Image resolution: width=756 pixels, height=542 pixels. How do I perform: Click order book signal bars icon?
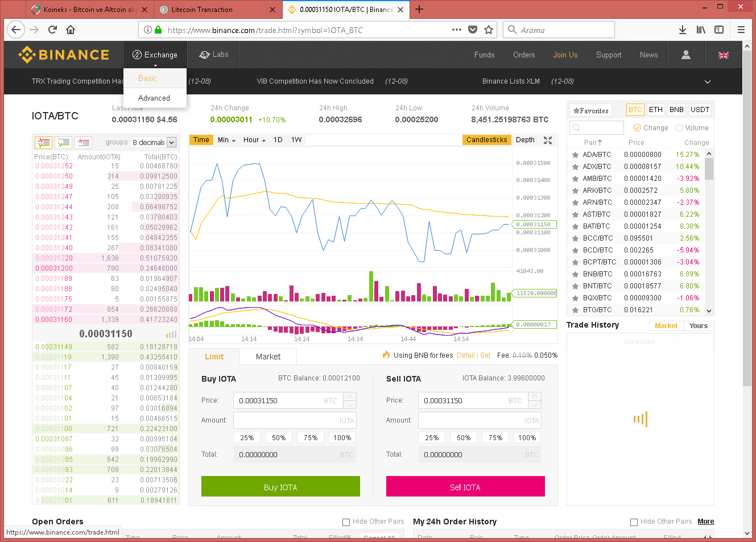[x=171, y=334]
